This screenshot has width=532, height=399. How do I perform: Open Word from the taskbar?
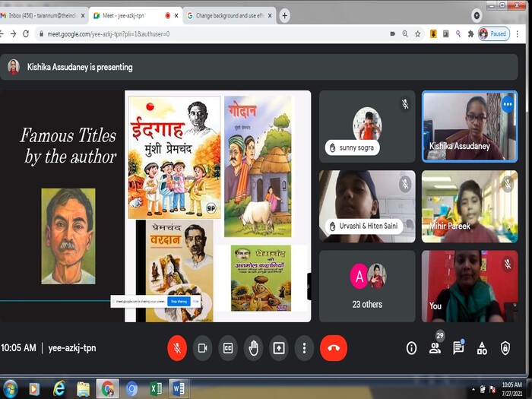179,389
